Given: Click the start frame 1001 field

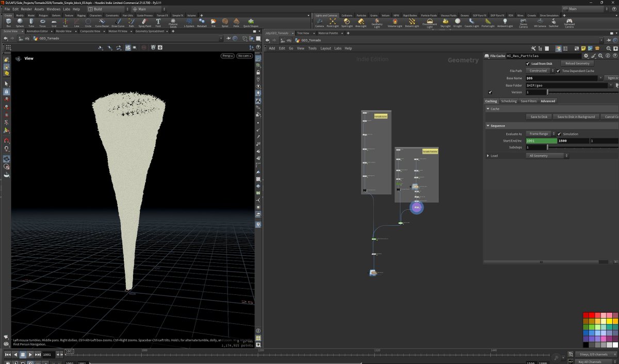Looking at the screenshot, I should [541, 141].
